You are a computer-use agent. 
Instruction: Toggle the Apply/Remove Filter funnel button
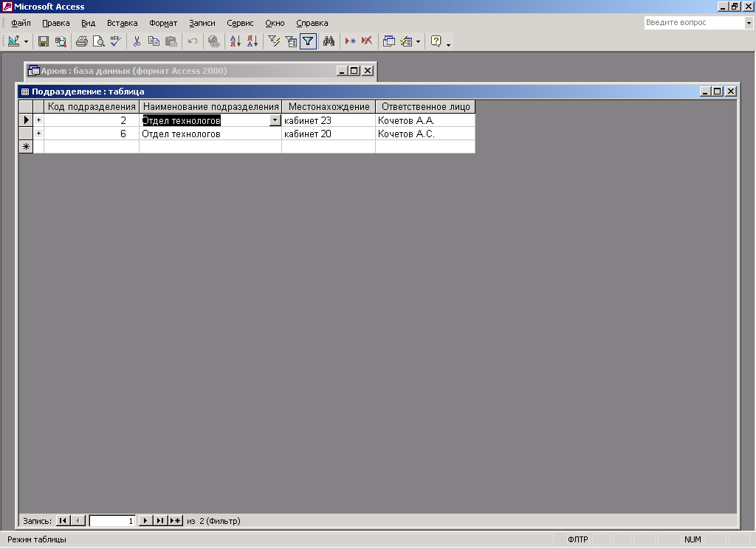pos(308,41)
